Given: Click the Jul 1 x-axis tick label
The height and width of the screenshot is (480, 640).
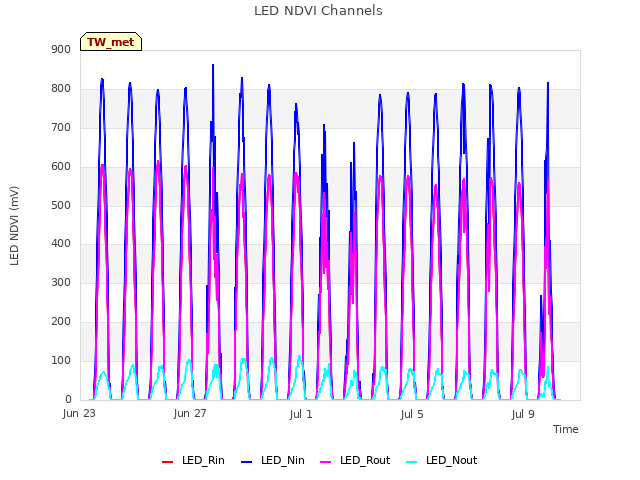Looking at the screenshot, I should point(301,414).
